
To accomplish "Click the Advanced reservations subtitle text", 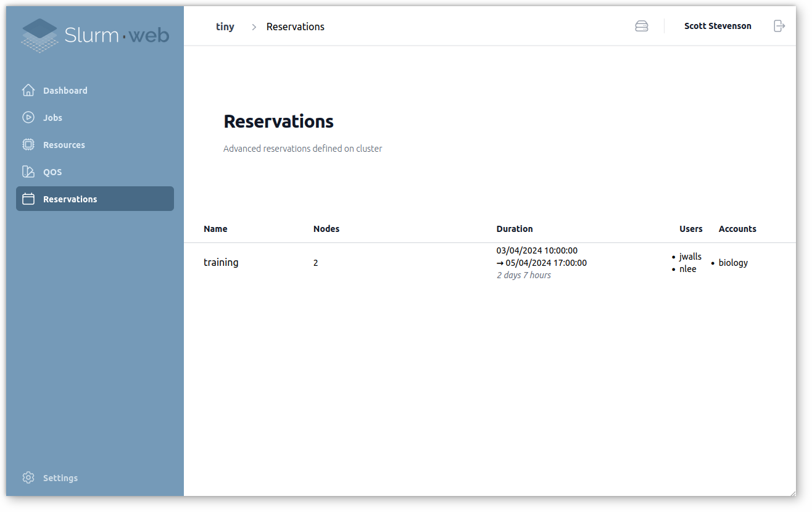I will click(x=303, y=149).
